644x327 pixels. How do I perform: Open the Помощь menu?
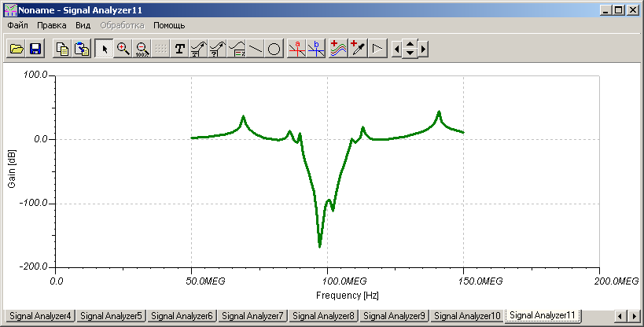pyautogui.click(x=169, y=25)
